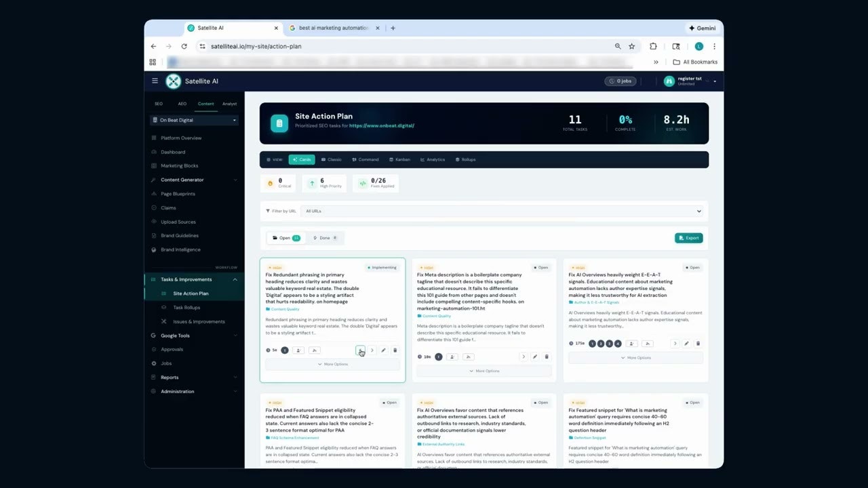Select the Command view
Image resolution: width=868 pixels, height=488 pixels.
(x=366, y=159)
